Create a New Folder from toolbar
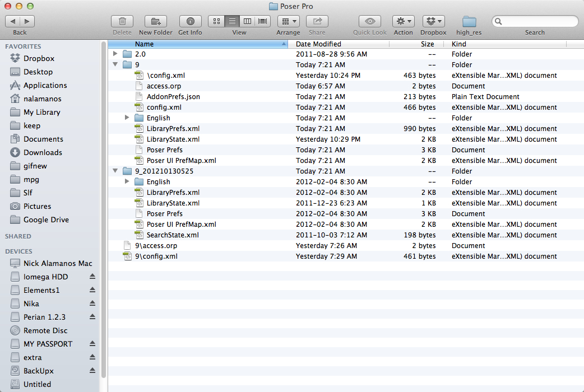 156,21
